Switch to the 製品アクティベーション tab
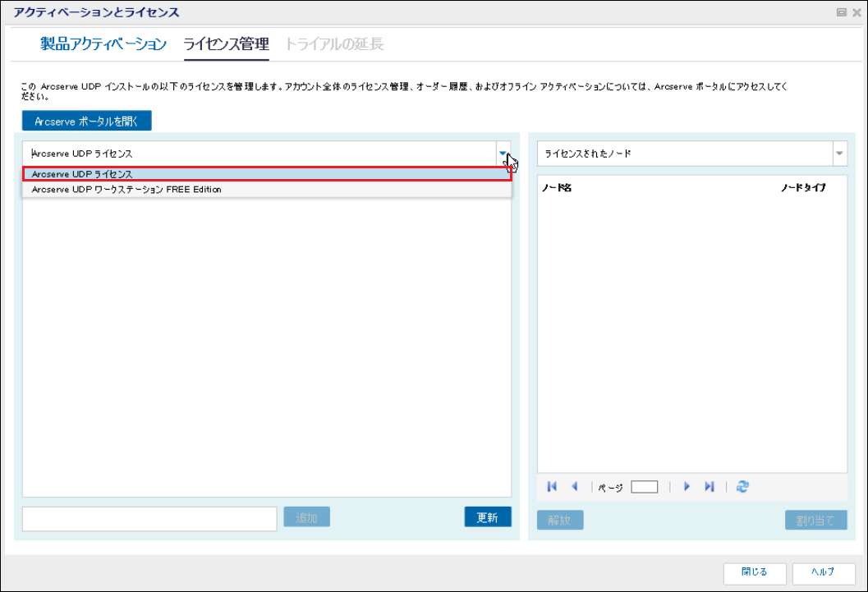Screen dimensions: 868x592 (103, 44)
